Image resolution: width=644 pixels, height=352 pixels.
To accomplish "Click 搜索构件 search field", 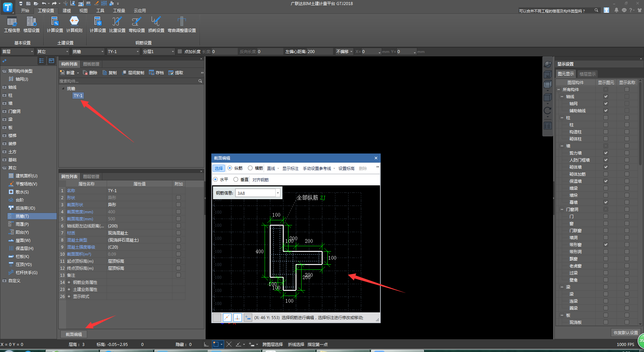I will (x=128, y=81).
